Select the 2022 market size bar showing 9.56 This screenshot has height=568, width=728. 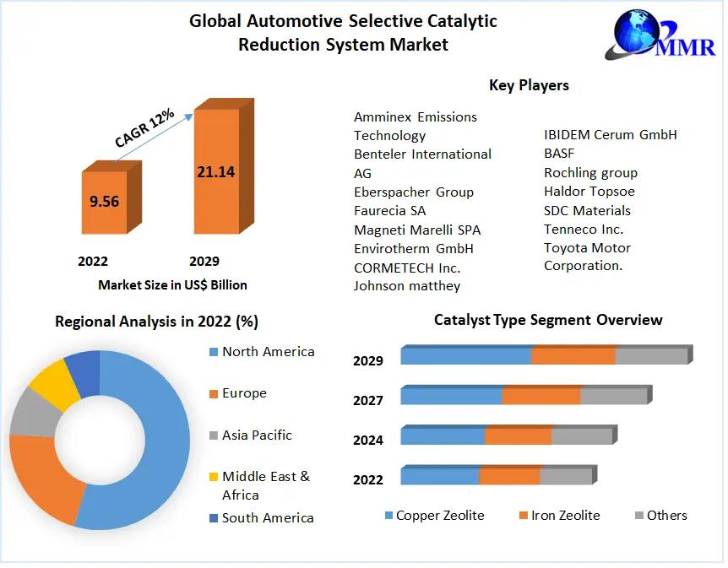click(x=104, y=203)
